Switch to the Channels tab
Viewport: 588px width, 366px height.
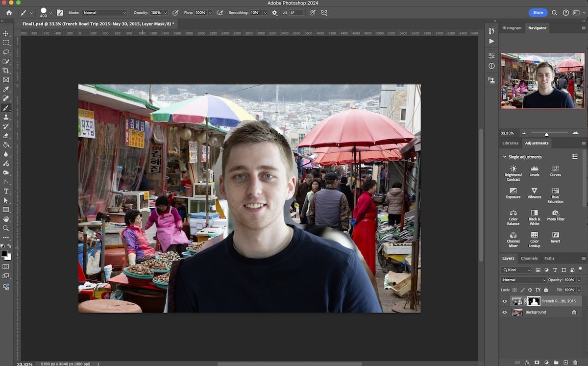pos(530,258)
